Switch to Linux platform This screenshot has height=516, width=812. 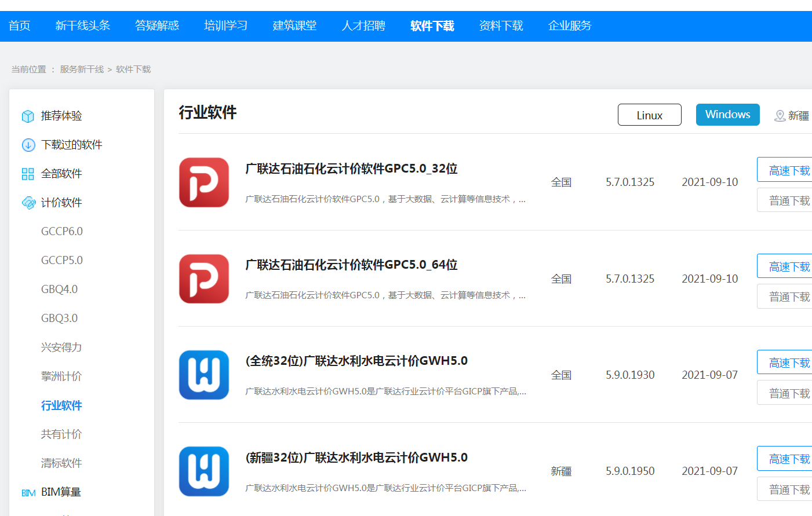(x=650, y=115)
